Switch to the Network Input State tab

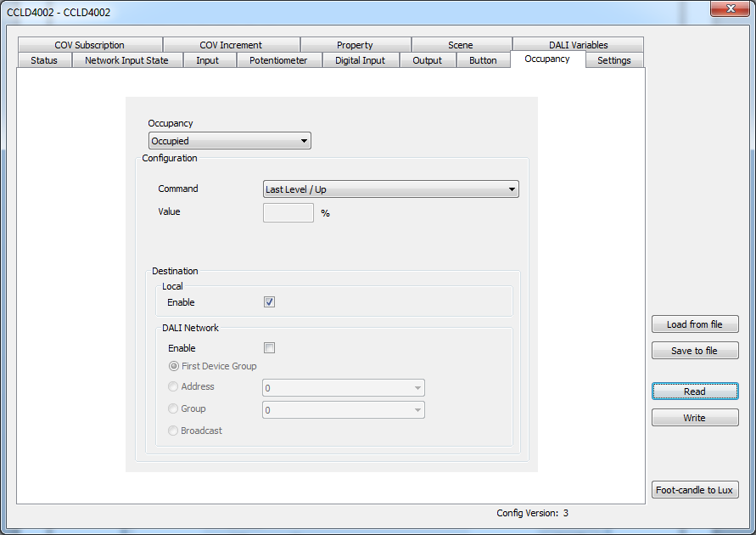point(126,60)
